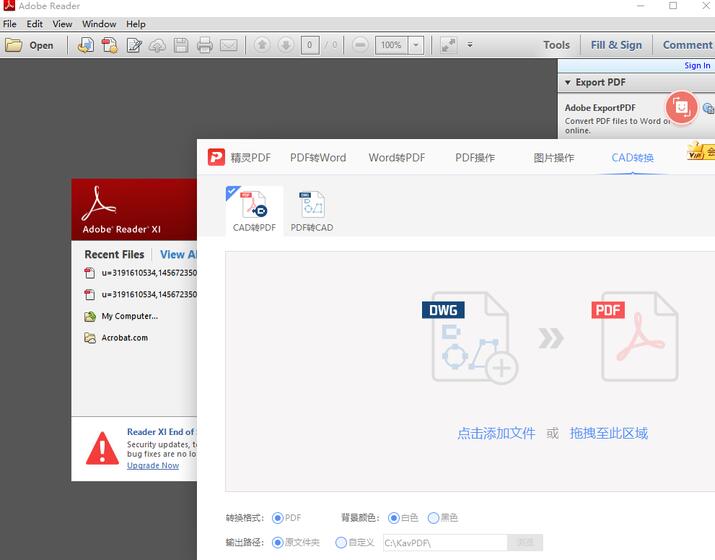Click the zoom percentage field showing 100%
This screenshot has width=715, height=560.
(x=391, y=45)
